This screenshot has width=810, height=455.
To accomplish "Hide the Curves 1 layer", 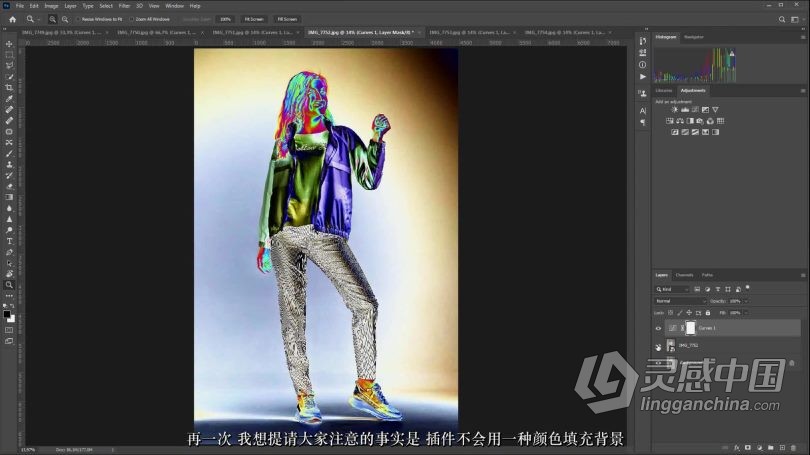I will (x=658, y=328).
